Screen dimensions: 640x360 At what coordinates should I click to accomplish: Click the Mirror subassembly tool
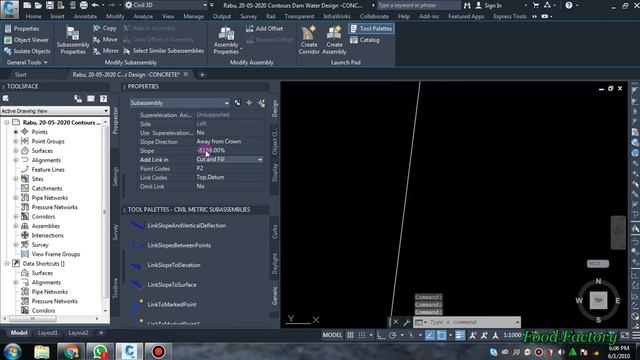[x=106, y=51]
